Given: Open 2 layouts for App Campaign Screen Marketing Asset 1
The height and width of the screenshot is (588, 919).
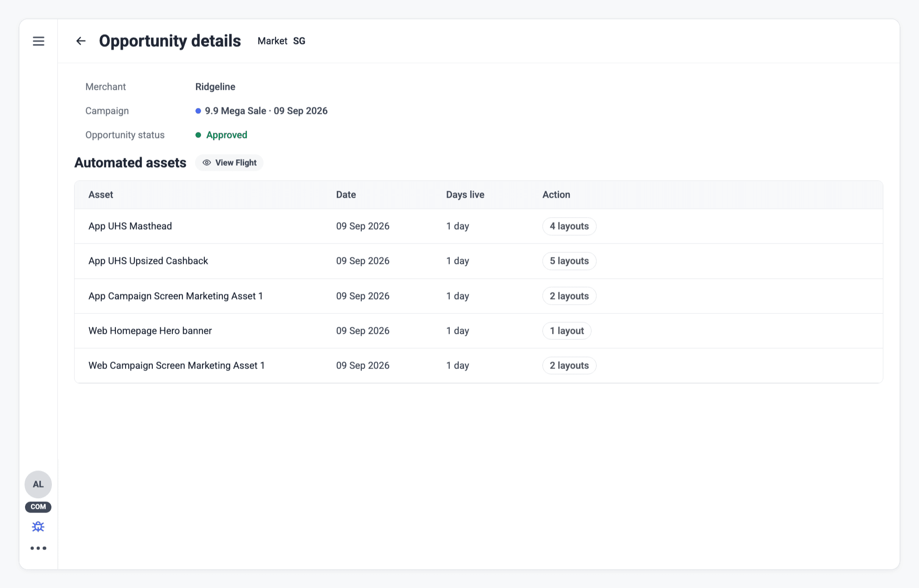Looking at the screenshot, I should click(569, 296).
